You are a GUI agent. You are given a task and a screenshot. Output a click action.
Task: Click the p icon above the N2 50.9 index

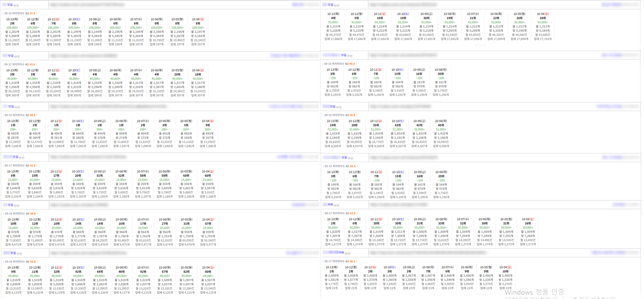coord(340,107)
